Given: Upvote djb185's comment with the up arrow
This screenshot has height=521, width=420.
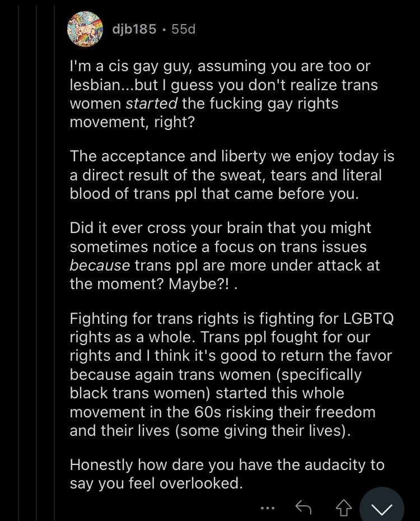Looking at the screenshot, I should pyautogui.click(x=344, y=508).
